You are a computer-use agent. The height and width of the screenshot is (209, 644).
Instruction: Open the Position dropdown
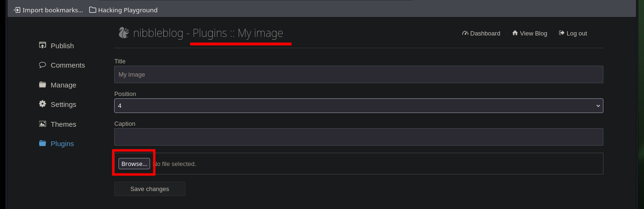pos(359,105)
